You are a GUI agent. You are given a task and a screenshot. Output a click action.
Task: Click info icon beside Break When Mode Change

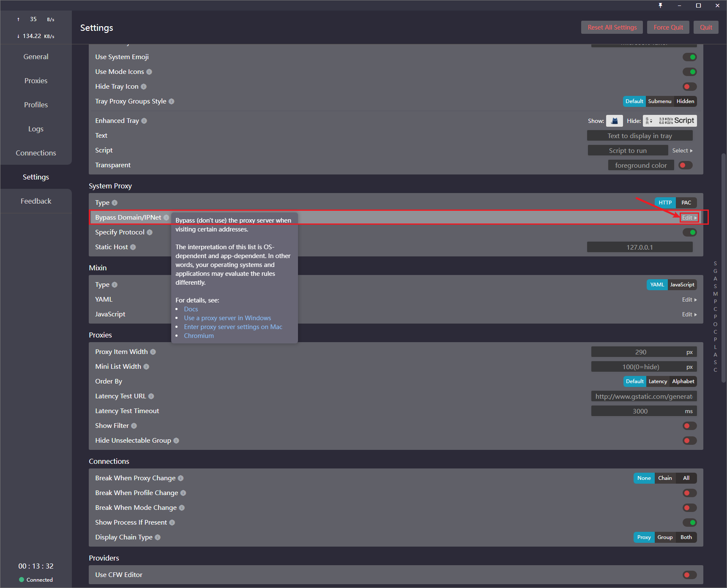pyautogui.click(x=182, y=508)
